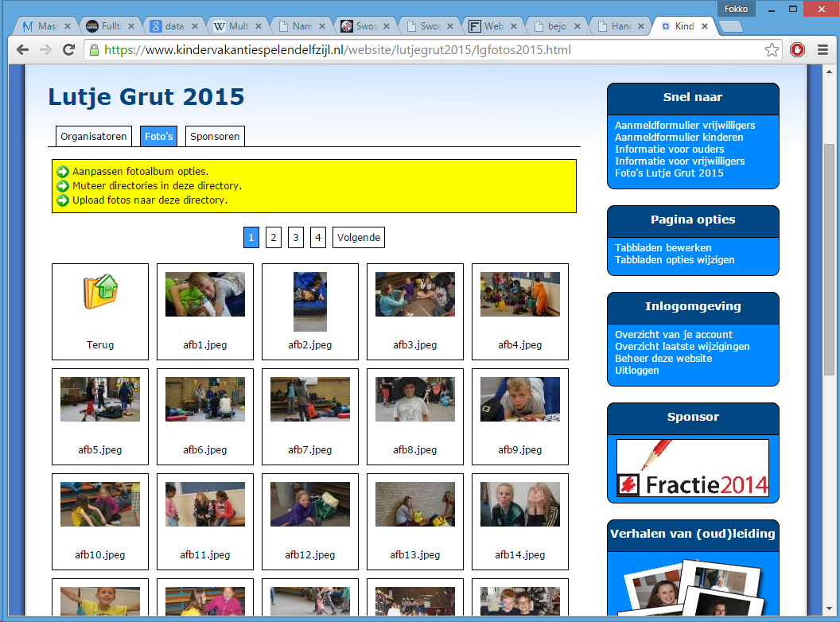This screenshot has height=622, width=840.
Task: Open the afb9.jpeg photo thumbnail
Action: click(520, 399)
